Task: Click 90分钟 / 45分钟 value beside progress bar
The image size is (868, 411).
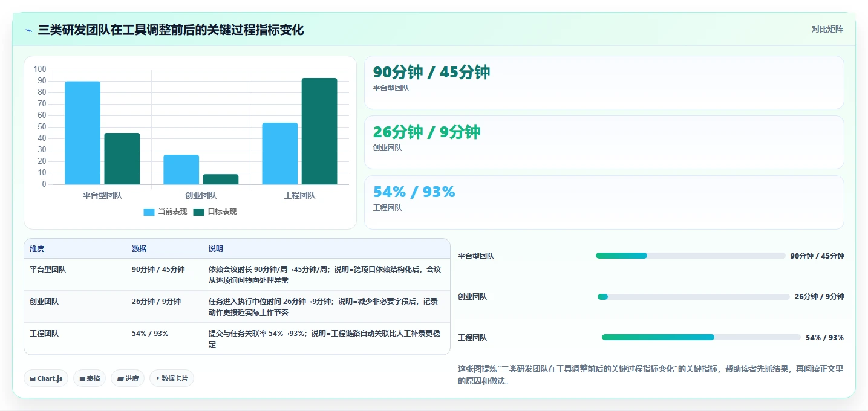Action: 817,256
